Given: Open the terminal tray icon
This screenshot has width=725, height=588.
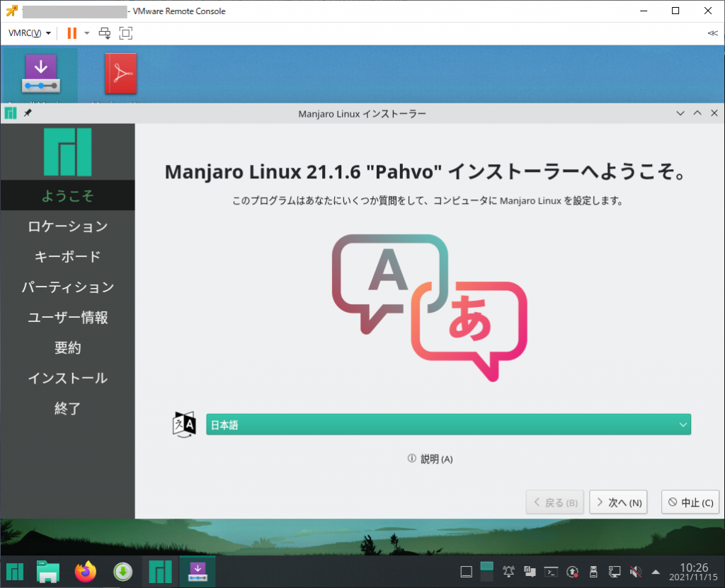Looking at the screenshot, I should [x=551, y=572].
